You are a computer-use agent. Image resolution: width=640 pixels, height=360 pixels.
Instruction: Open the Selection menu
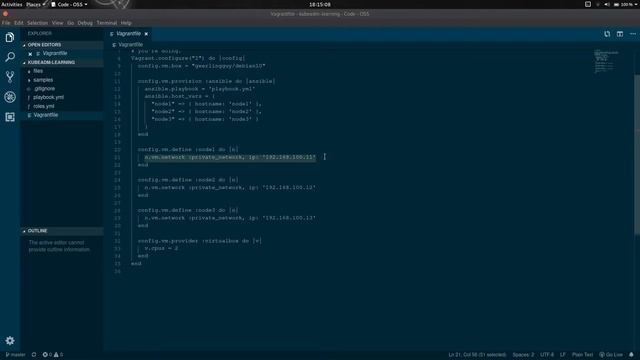point(38,23)
